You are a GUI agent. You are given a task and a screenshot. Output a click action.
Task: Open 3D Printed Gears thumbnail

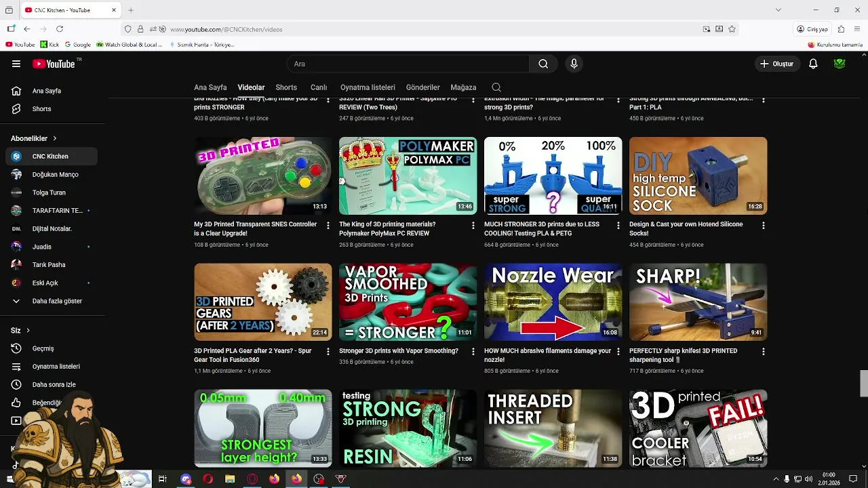pos(263,302)
